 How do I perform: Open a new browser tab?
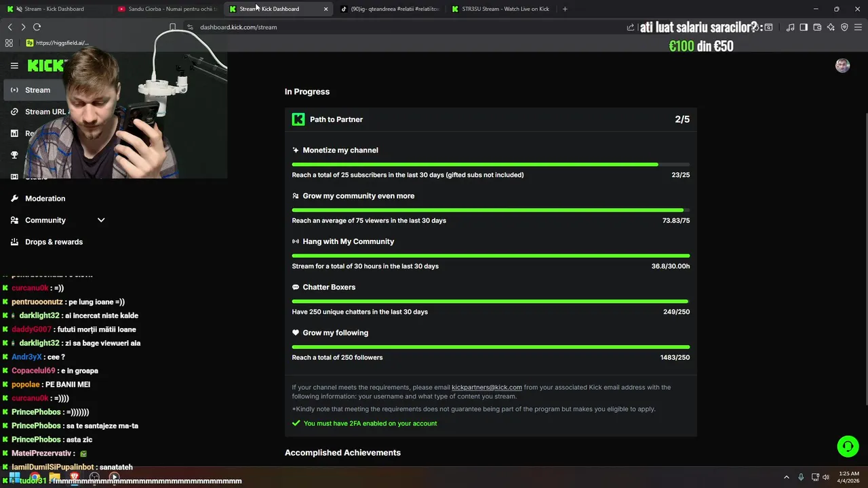[565, 9]
